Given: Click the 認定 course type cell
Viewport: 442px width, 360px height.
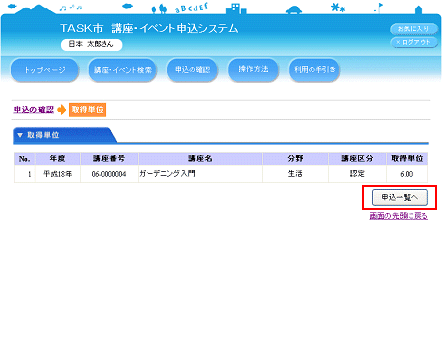Looking at the screenshot, I should 357,174.
